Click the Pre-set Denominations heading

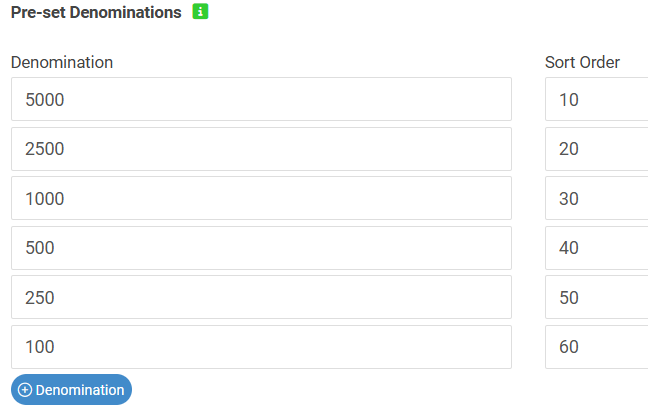(x=96, y=13)
